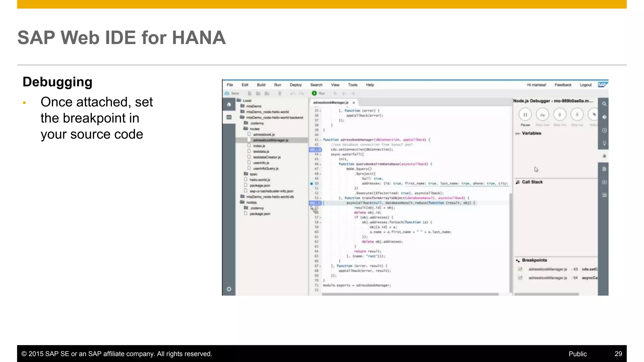This screenshot has height=362, width=644.
Task: Open the search pane from right sidebar
Action: (604, 104)
